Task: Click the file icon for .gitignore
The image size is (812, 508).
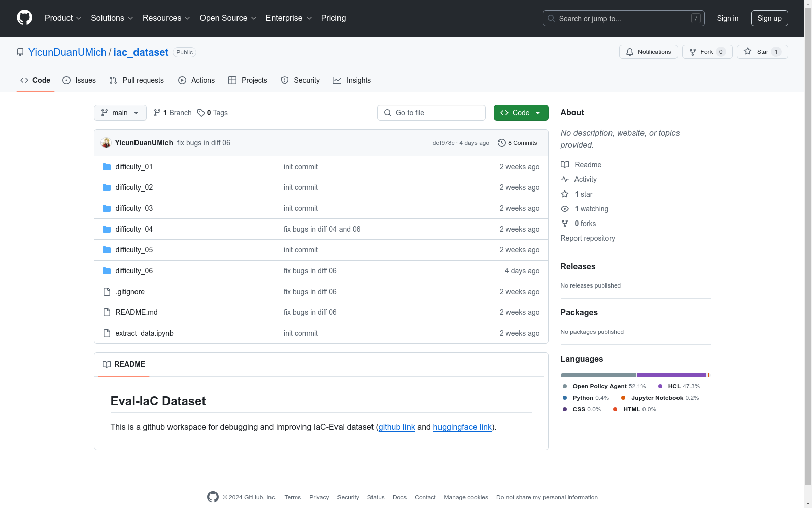Action: (x=107, y=292)
